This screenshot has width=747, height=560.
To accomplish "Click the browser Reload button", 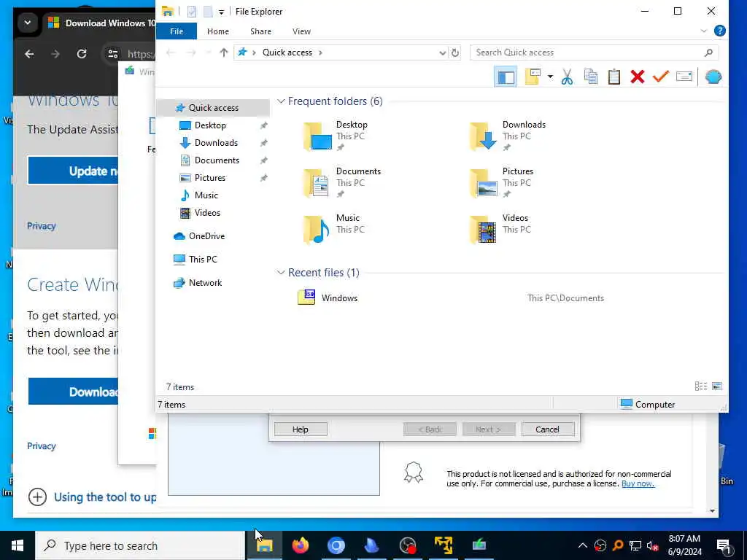I will click(x=82, y=54).
